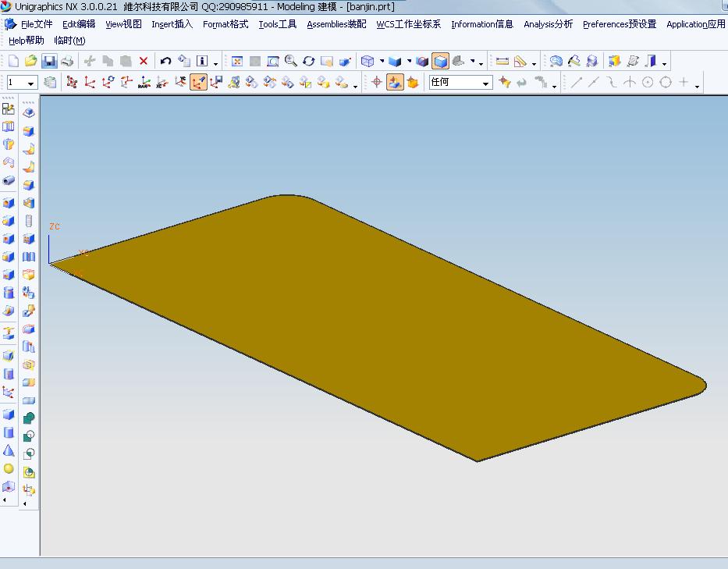Open the View视图 menu
Image resolution: width=728 pixels, height=569 pixels.
coord(123,24)
